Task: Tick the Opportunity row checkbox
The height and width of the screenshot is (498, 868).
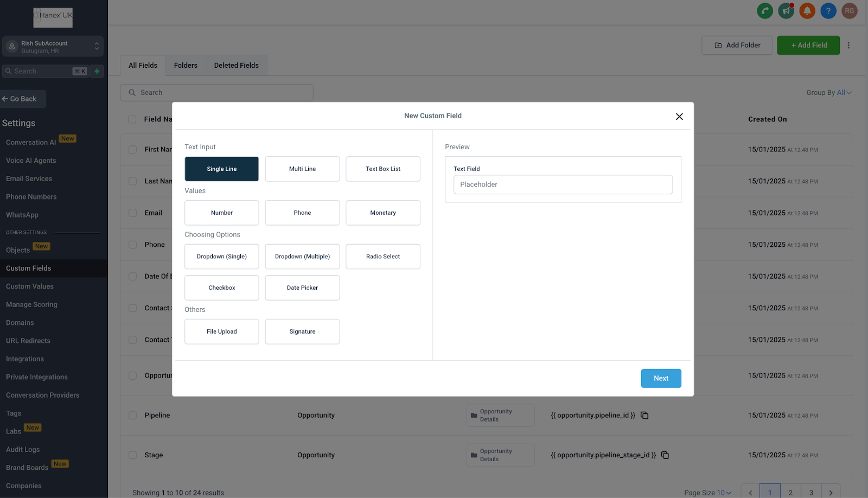Action: (132, 375)
